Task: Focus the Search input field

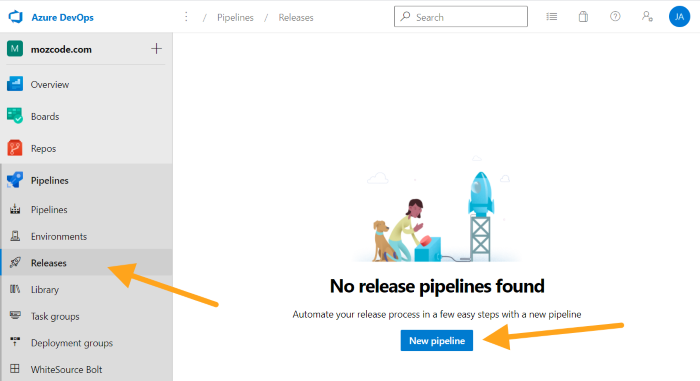Action: pos(461,17)
